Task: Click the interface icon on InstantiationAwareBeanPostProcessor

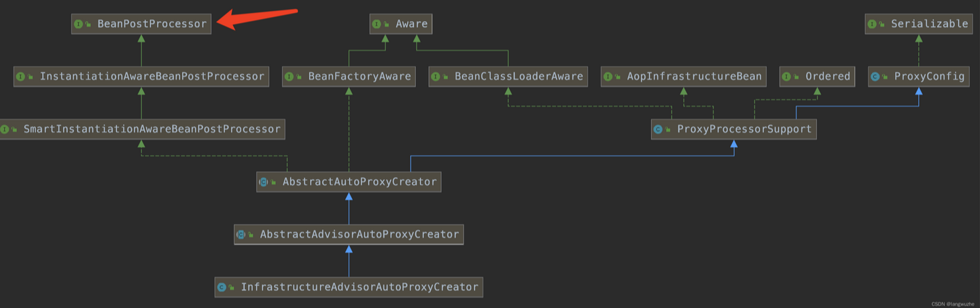Action: pos(21,76)
